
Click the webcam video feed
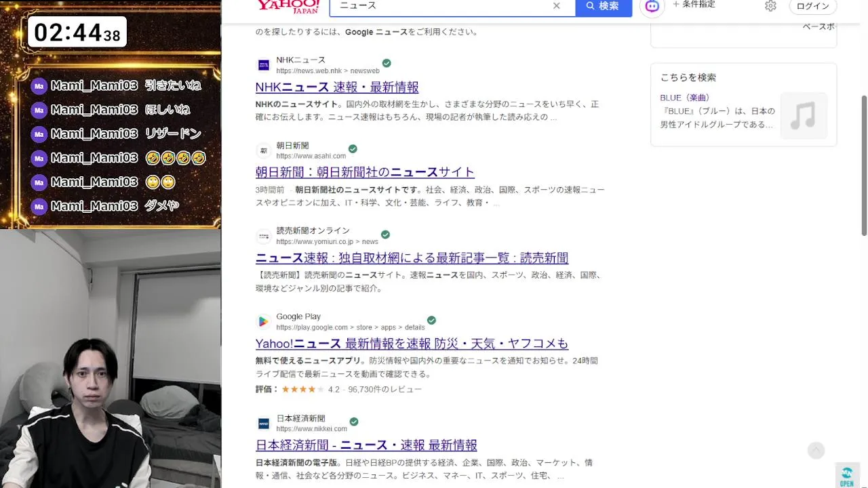111,359
